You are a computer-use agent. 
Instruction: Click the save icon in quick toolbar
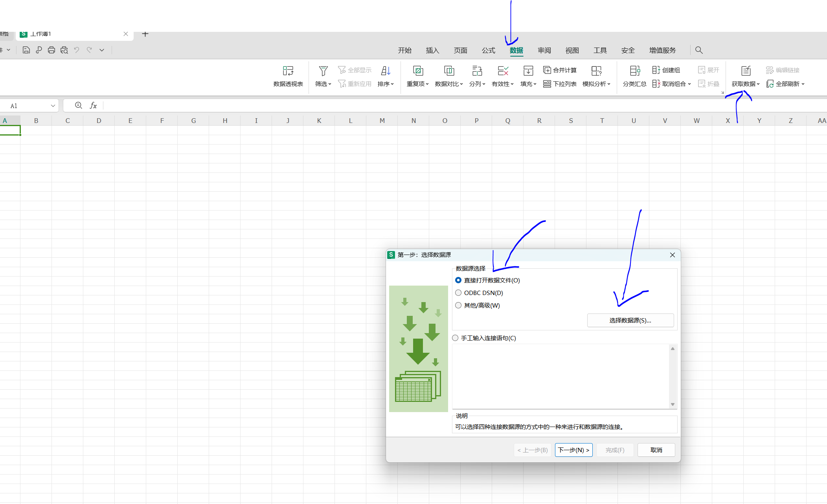point(26,50)
